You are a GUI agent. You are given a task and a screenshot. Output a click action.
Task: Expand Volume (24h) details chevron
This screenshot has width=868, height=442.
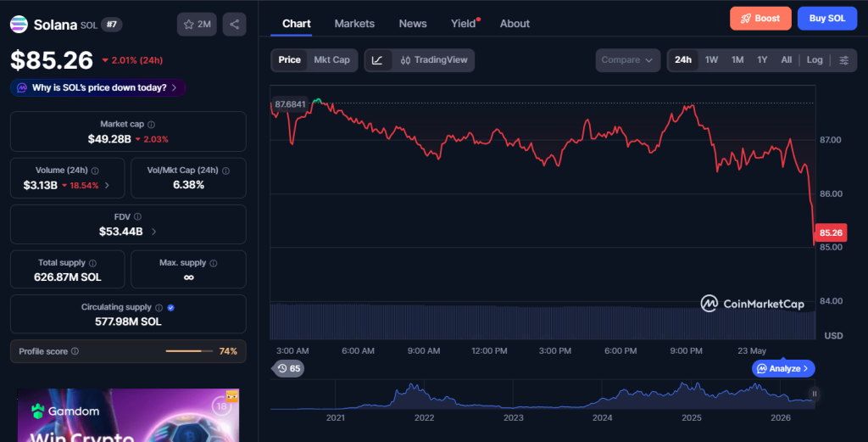(107, 186)
